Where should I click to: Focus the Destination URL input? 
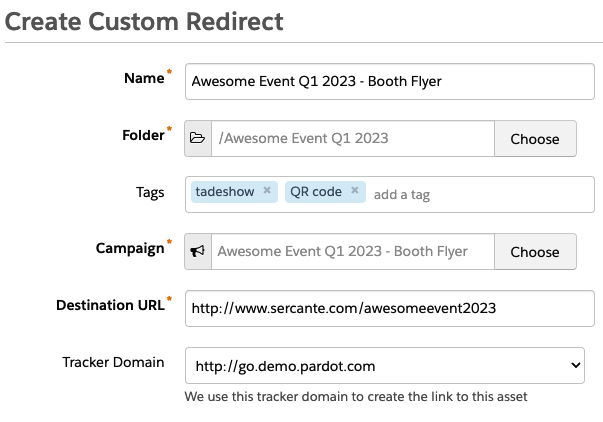pos(384,309)
